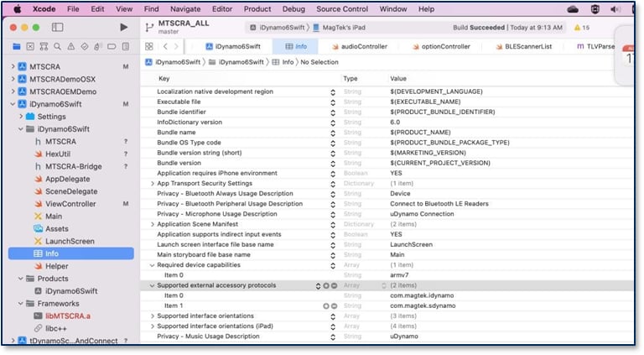Open the breakpoint navigator icon
The image size is (644, 355).
pyautogui.click(x=112, y=46)
